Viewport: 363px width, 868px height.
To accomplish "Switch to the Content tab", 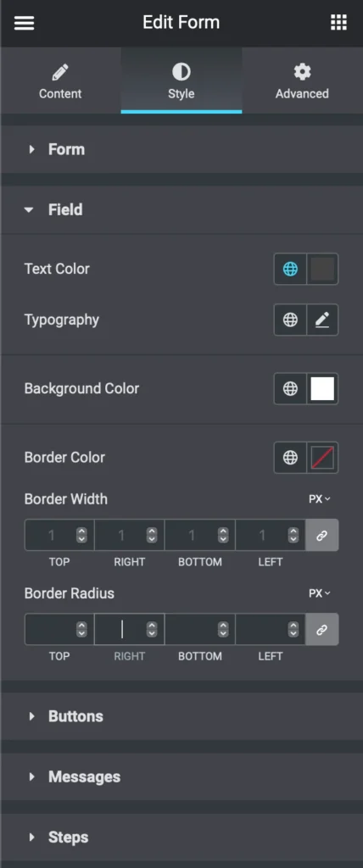I will 60,81.
